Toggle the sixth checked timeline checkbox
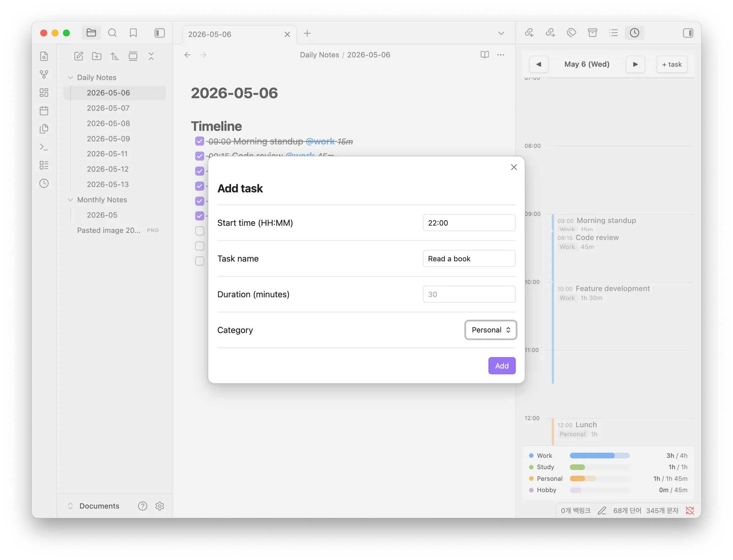733x560 pixels. coord(200,216)
